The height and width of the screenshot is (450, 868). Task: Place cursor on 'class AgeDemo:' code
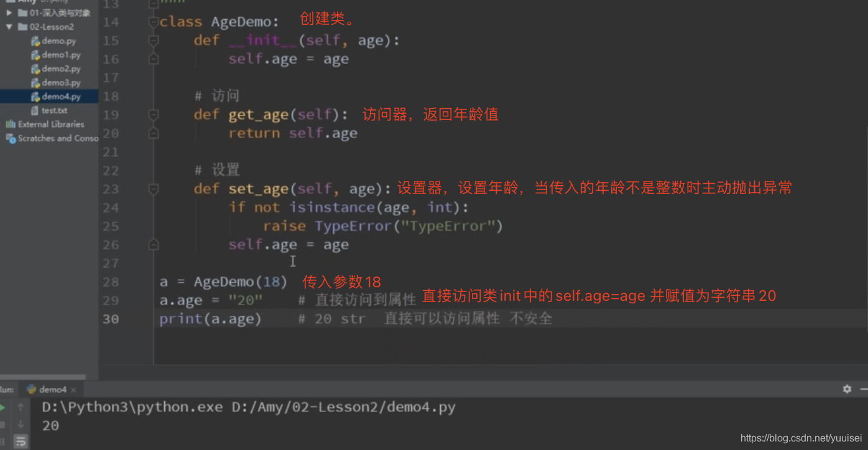click(219, 22)
